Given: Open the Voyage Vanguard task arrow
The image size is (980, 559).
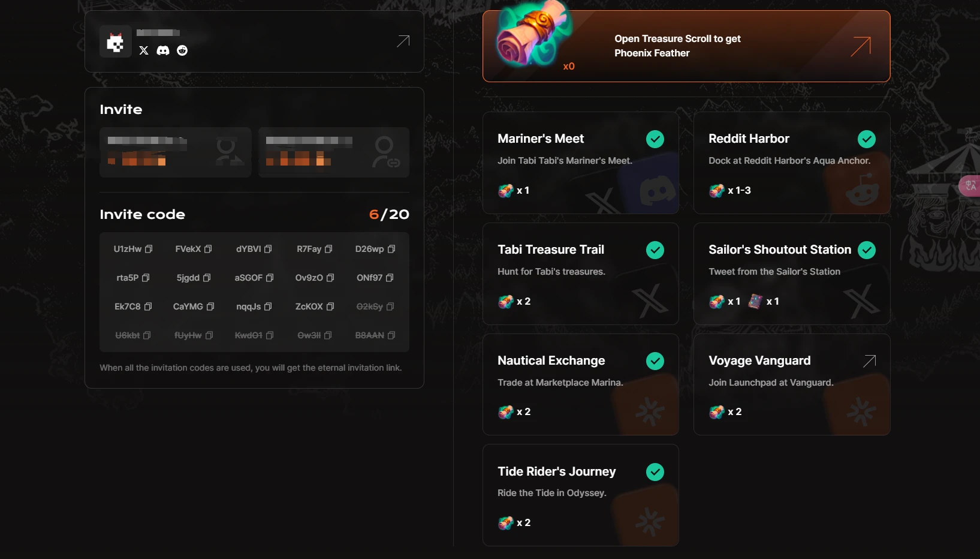Looking at the screenshot, I should click(x=869, y=360).
